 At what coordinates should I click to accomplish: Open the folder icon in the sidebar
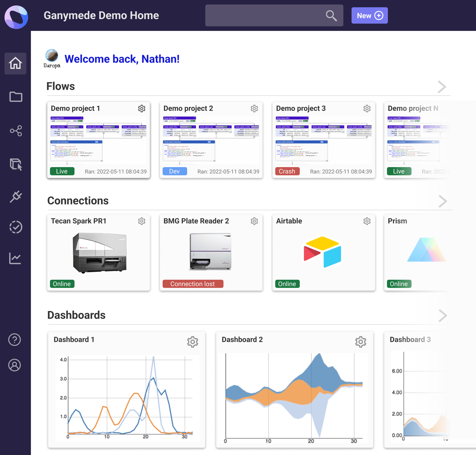[x=16, y=97]
